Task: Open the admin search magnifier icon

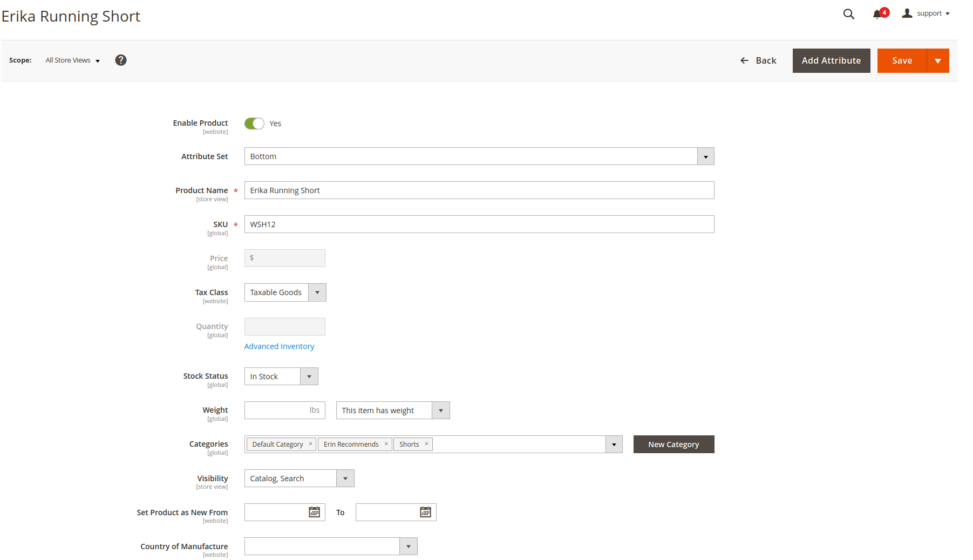Action: pos(848,14)
